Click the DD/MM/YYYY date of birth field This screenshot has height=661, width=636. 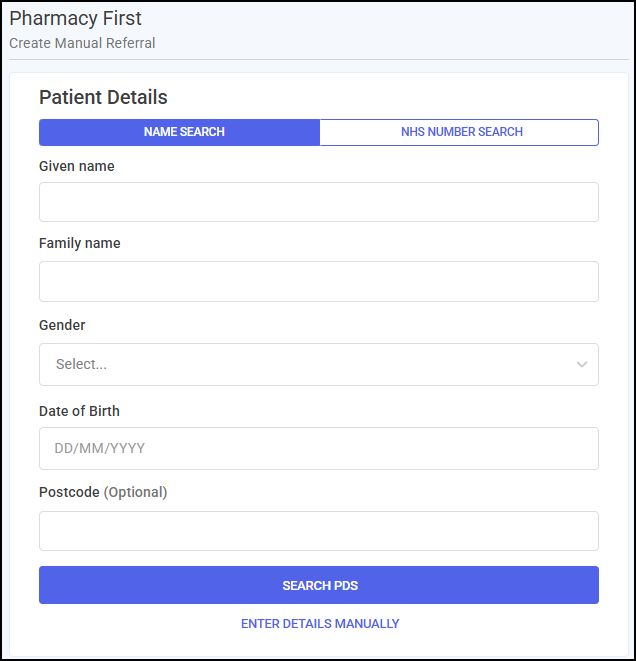319,448
